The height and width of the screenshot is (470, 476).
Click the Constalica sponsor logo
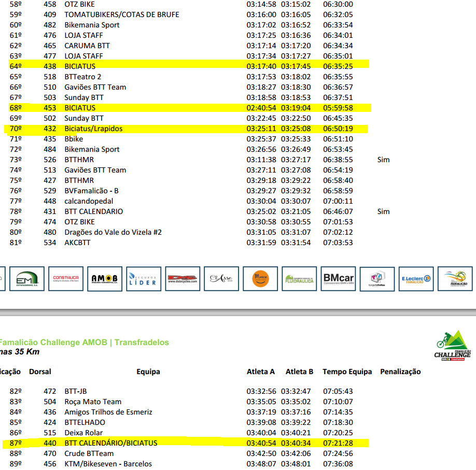pyautogui.click(x=66, y=279)
